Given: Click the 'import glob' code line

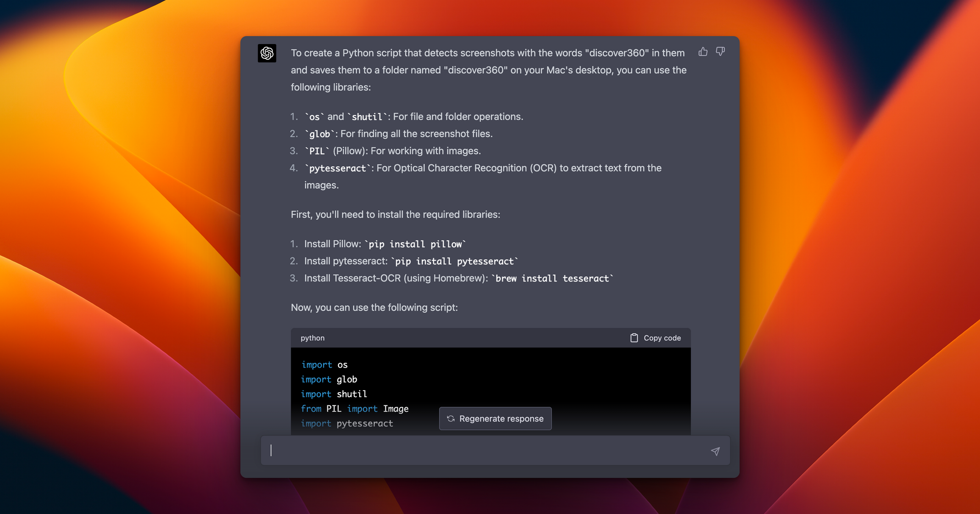Looking at the screenshot, I should click(329, 379).
